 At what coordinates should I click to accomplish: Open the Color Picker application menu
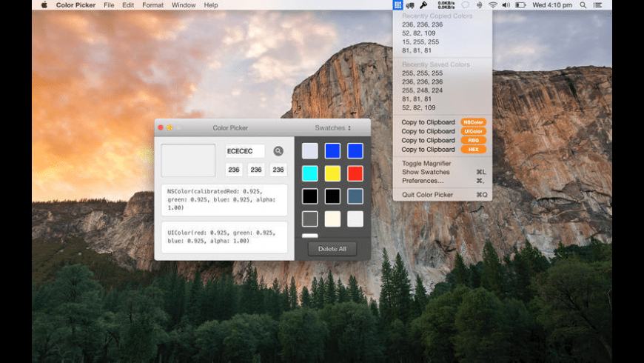pos(76,5)
